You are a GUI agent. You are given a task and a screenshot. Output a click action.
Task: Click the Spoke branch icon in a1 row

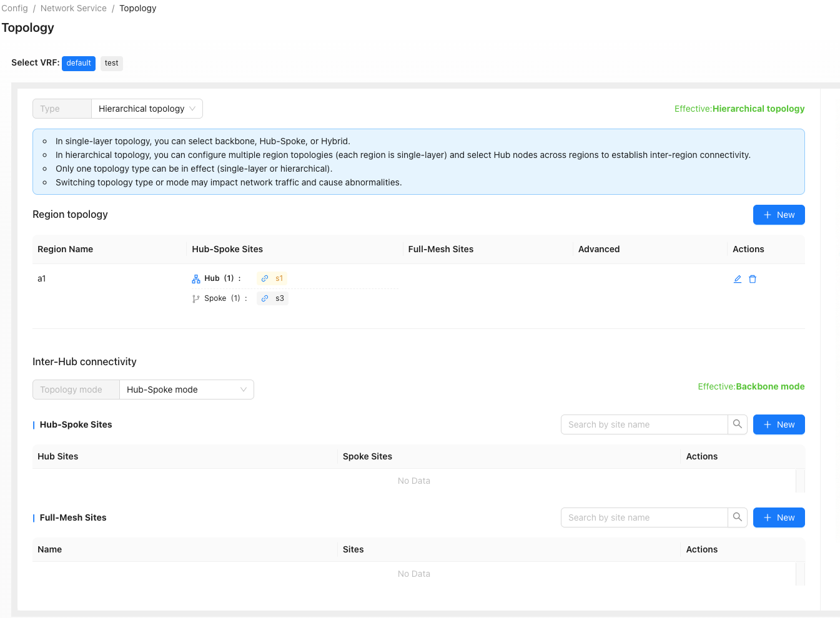196,299
